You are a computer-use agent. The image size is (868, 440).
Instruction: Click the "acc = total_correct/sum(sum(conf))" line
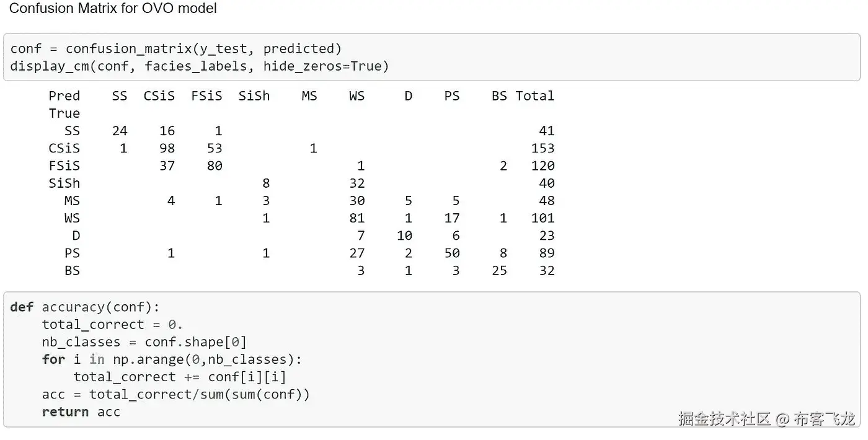[175, 395]
